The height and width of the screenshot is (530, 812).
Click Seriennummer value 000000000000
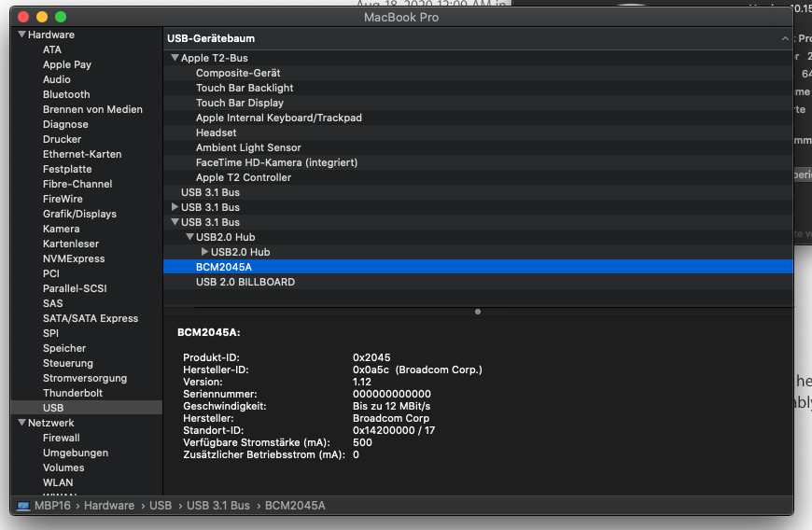391,394
